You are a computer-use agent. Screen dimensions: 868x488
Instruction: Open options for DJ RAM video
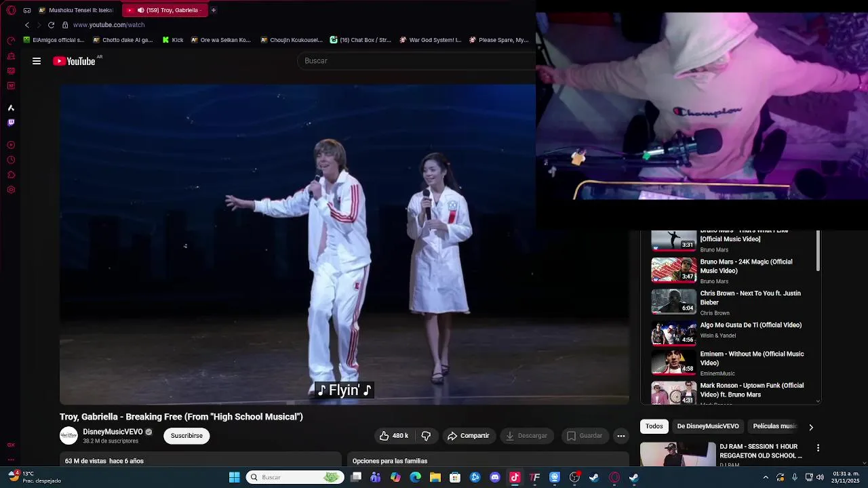(x=818, y=448)
